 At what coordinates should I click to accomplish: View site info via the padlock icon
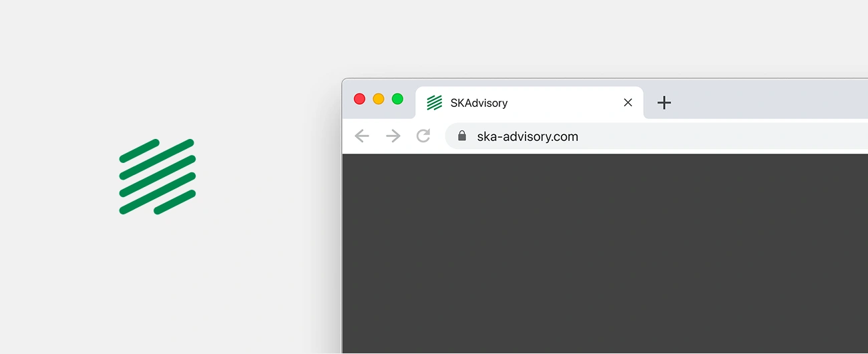462,136
